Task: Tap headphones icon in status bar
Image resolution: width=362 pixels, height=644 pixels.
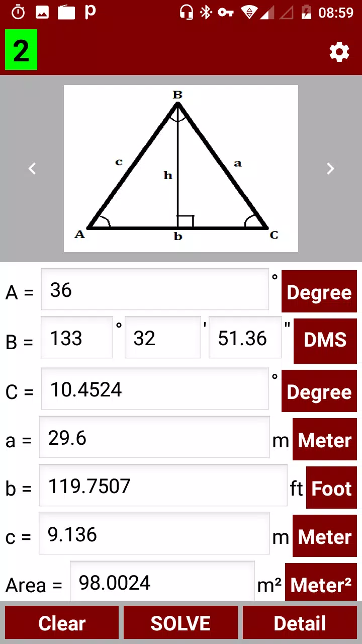Action: pyautogui.click(x=186, y=13)
